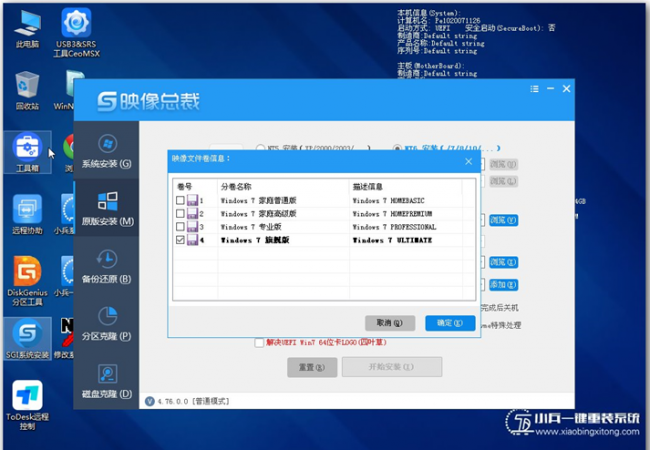Click the 添加 button on the right
This screenshot has height=450, width=650.
(x=503, y=285)
